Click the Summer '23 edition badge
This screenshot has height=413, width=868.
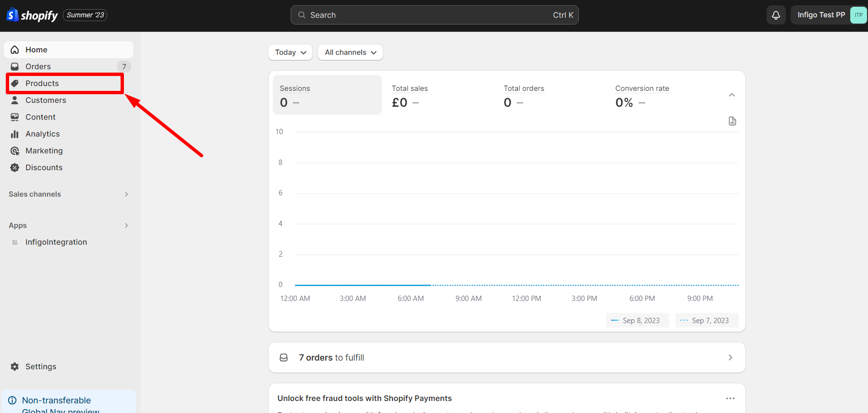point(85,15)
